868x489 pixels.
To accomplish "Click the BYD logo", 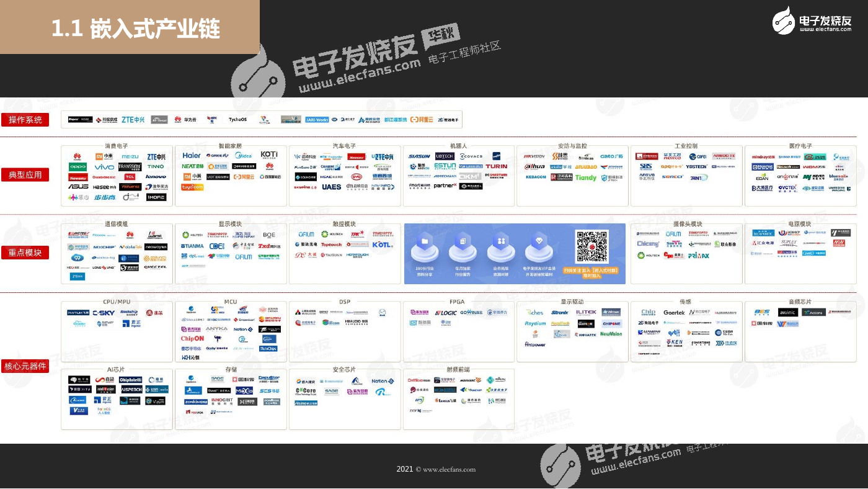I will (x=356, y=176).
